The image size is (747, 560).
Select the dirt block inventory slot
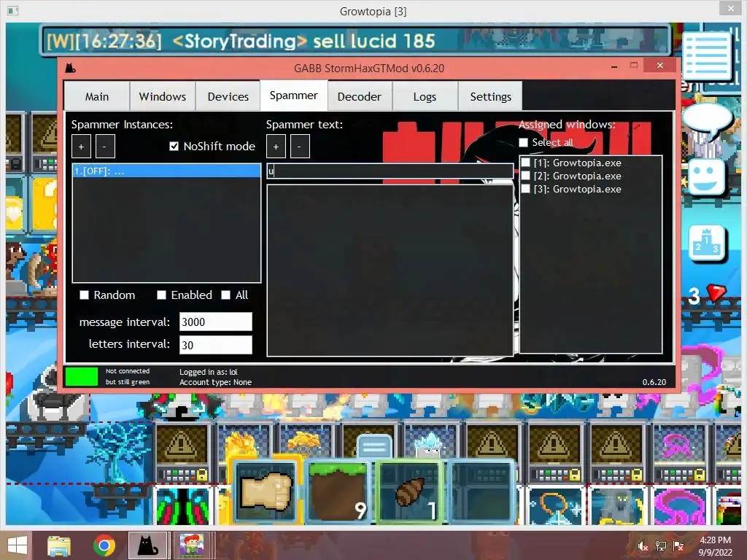pos(338,491)
